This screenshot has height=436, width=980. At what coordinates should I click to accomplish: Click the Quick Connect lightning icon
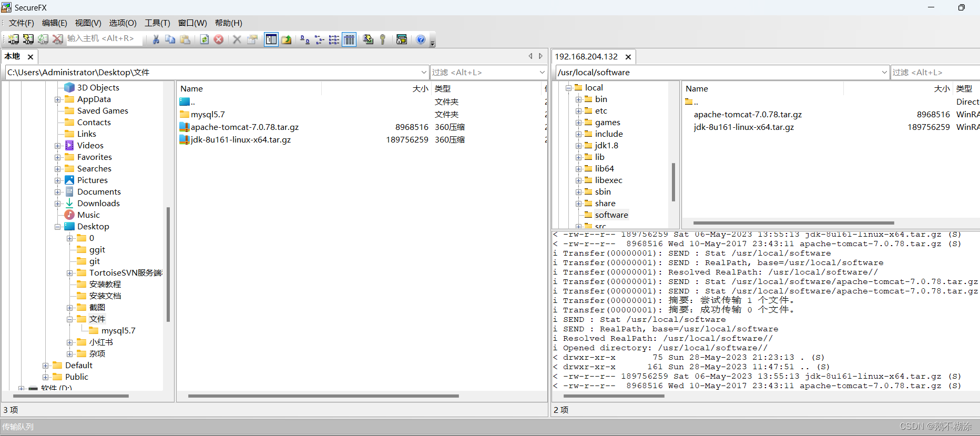click(x=28, y=39)
